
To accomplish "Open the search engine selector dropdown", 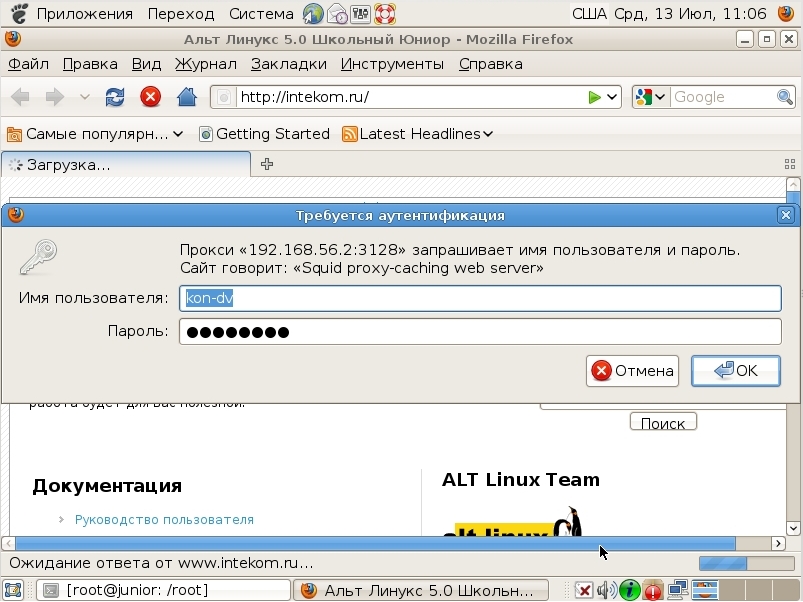I will 650,97.
